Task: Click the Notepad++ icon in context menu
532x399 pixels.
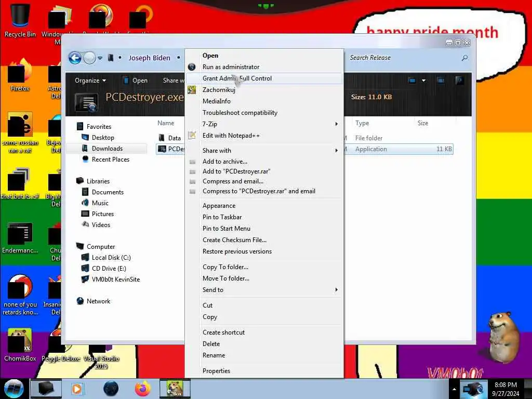Action: click(x=192, y=136)
